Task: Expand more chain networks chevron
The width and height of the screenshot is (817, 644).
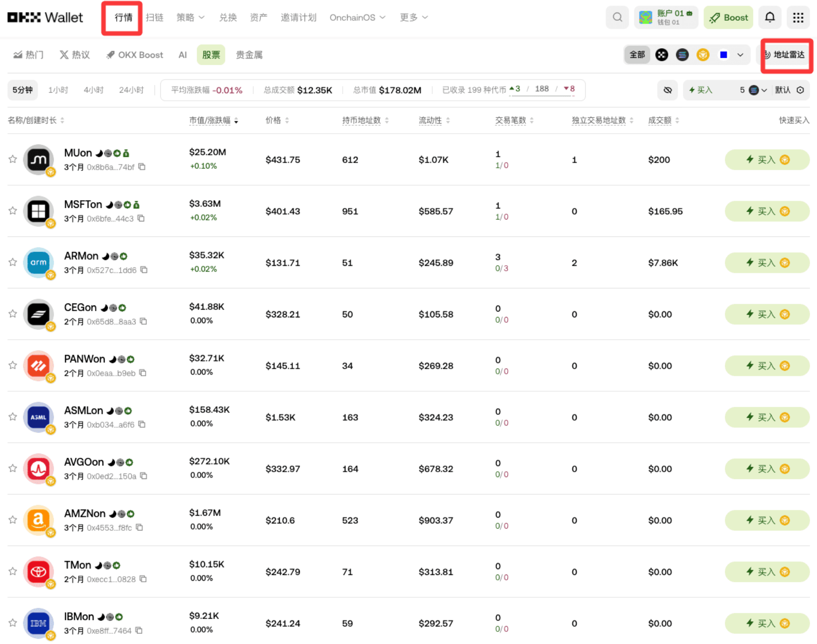Action: click(x=740, y=55)
